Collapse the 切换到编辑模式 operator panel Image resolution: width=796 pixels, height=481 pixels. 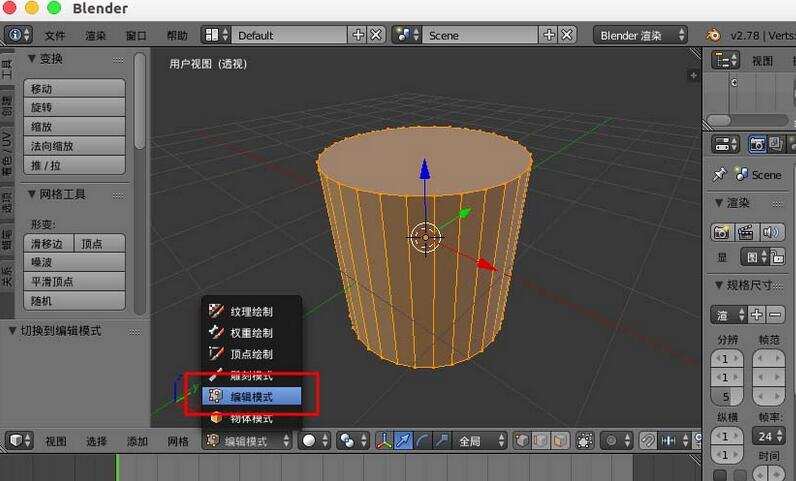point(13,331)
